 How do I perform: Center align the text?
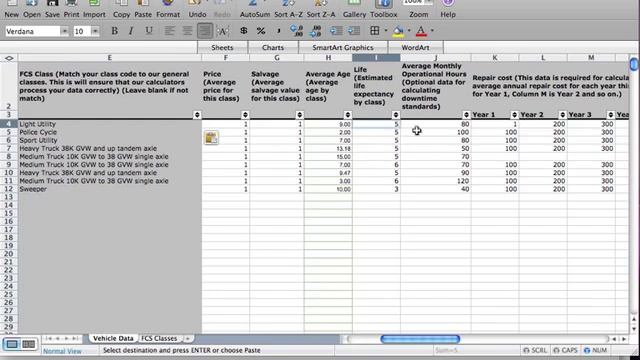(x=187, y=31)
